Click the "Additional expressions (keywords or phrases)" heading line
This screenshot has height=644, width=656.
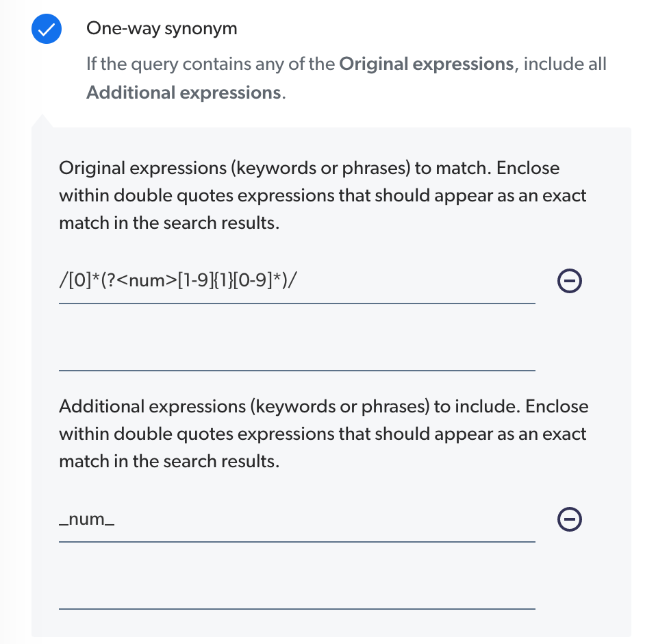324,407
